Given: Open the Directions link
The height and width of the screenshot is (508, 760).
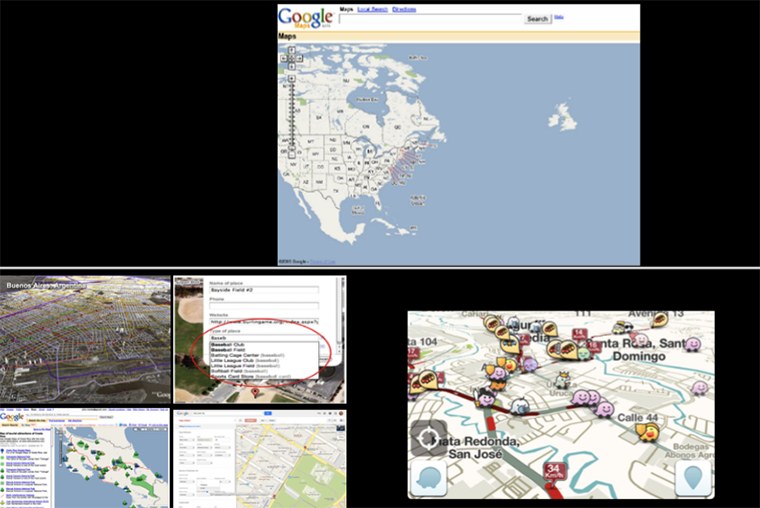Looking at the screenshot, I should coord(404,9).
